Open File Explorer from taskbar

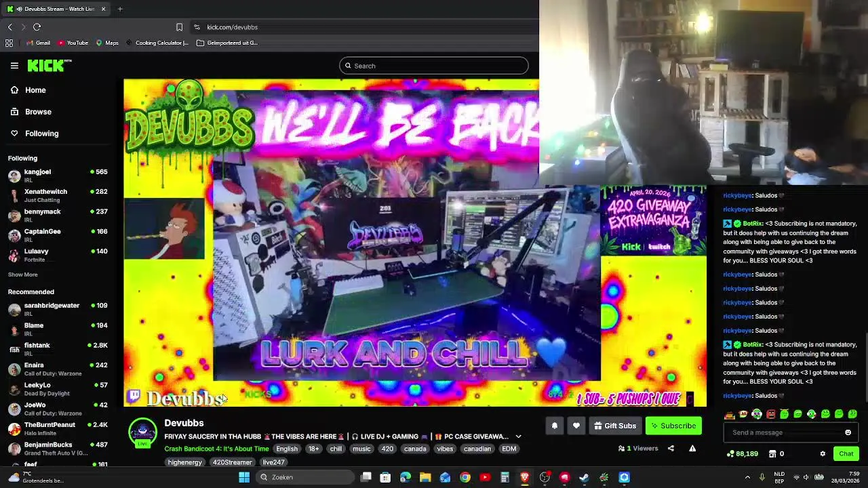(425, 477)
